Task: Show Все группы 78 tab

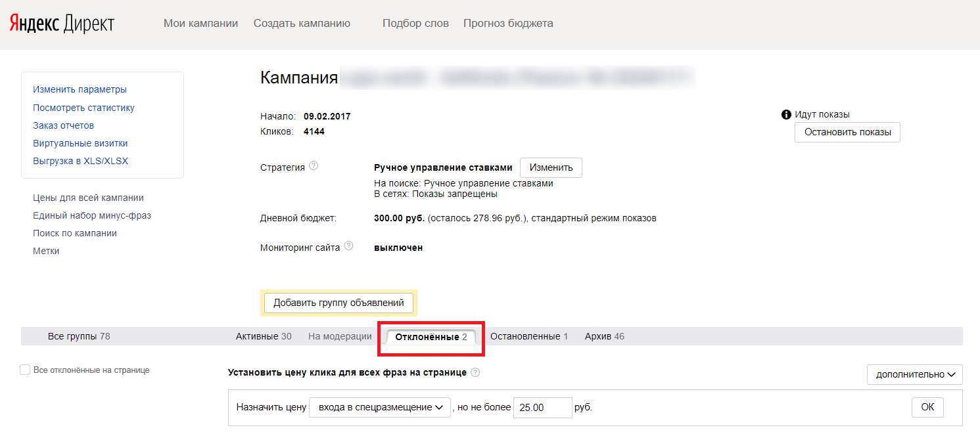Action: point(79,336)
